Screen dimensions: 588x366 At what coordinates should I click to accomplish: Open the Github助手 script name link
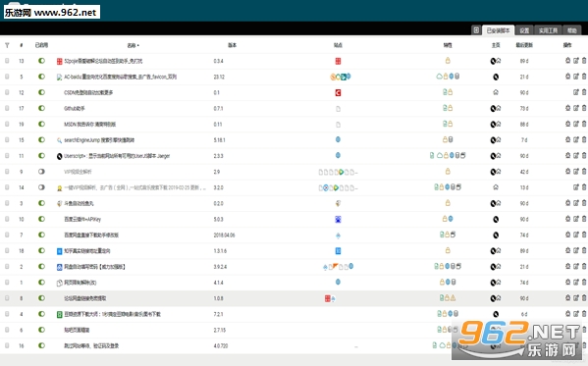tap(75, 108)
